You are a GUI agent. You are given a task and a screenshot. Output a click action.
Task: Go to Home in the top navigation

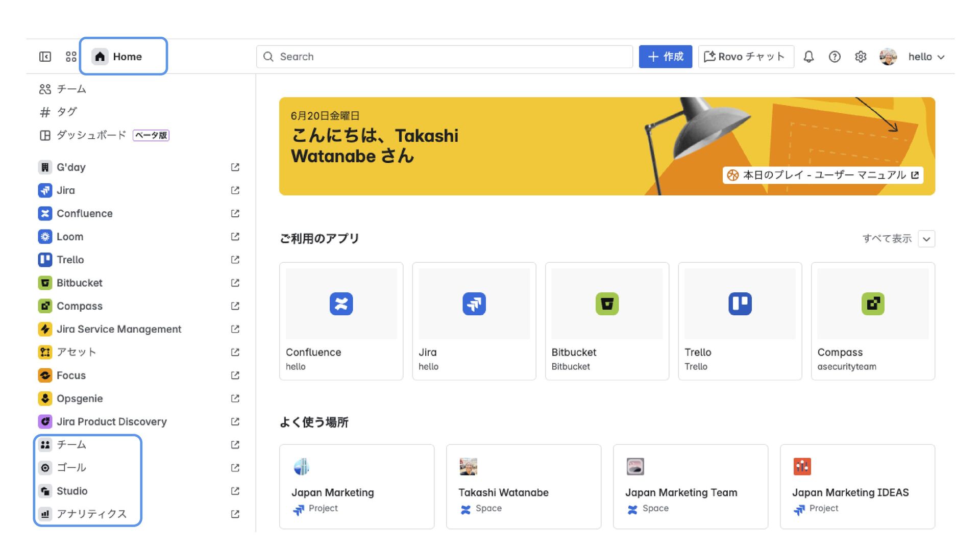[x=117, y=57]
